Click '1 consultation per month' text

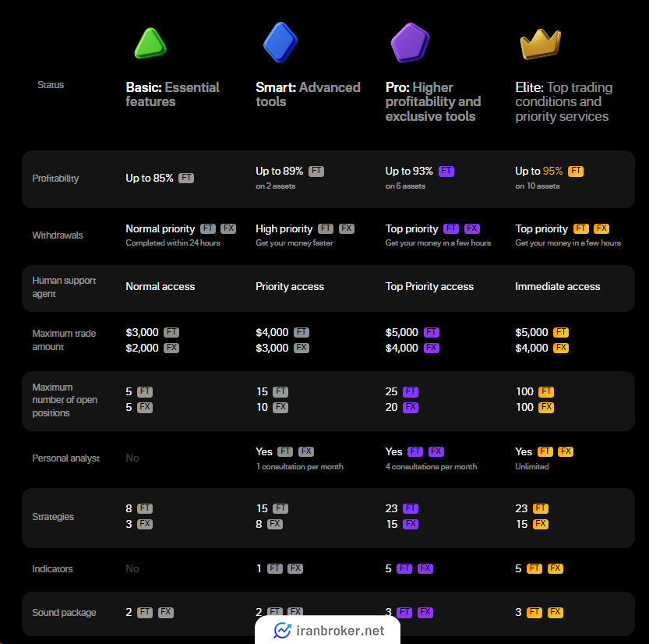pos(300,466)
